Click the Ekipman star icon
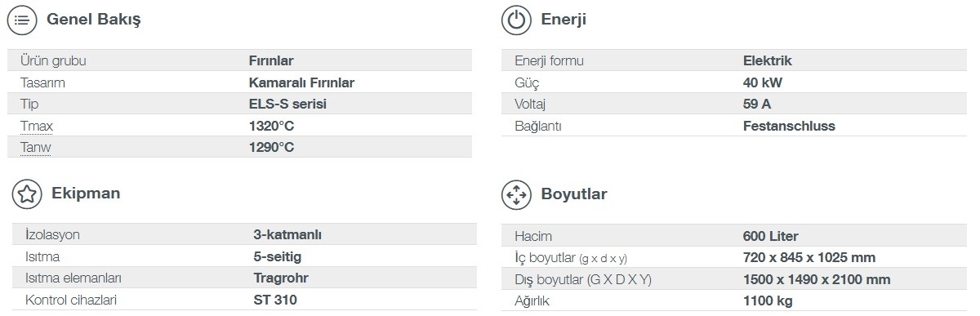 click(x=27, y=194)
